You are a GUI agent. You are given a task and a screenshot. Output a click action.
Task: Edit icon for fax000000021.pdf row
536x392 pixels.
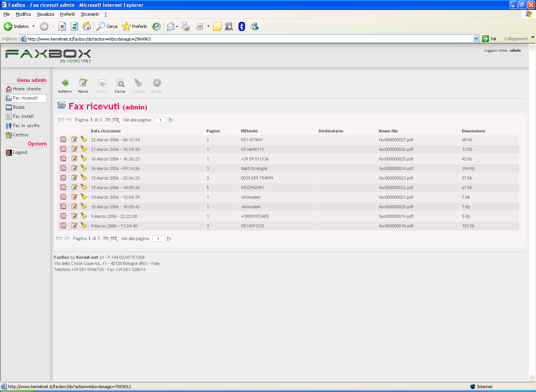74,197
